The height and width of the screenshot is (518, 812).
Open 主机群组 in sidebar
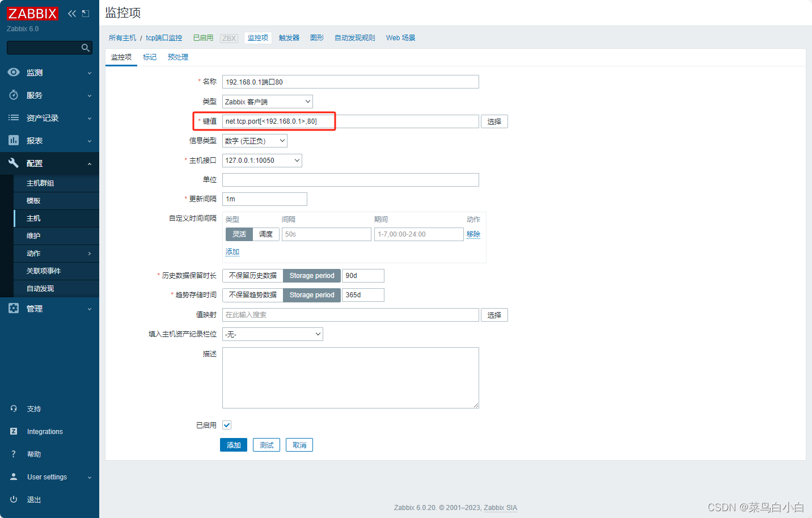coord(56,183)
